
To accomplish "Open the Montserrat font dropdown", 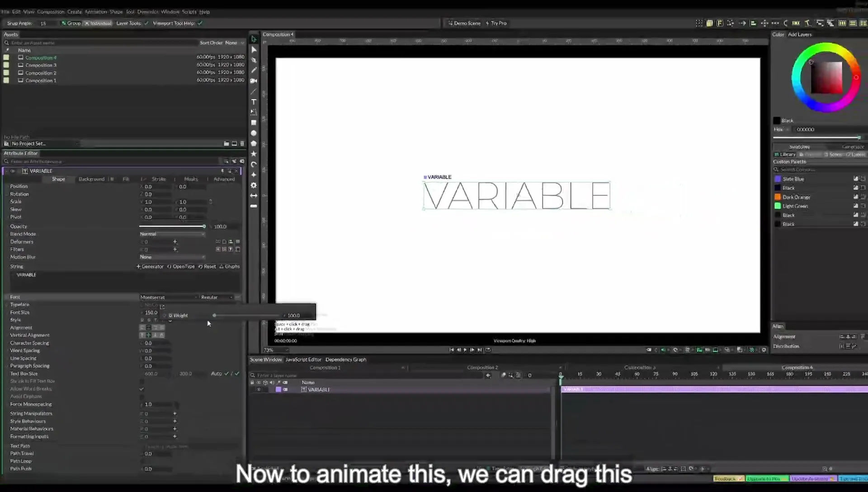I will (169, 298).
